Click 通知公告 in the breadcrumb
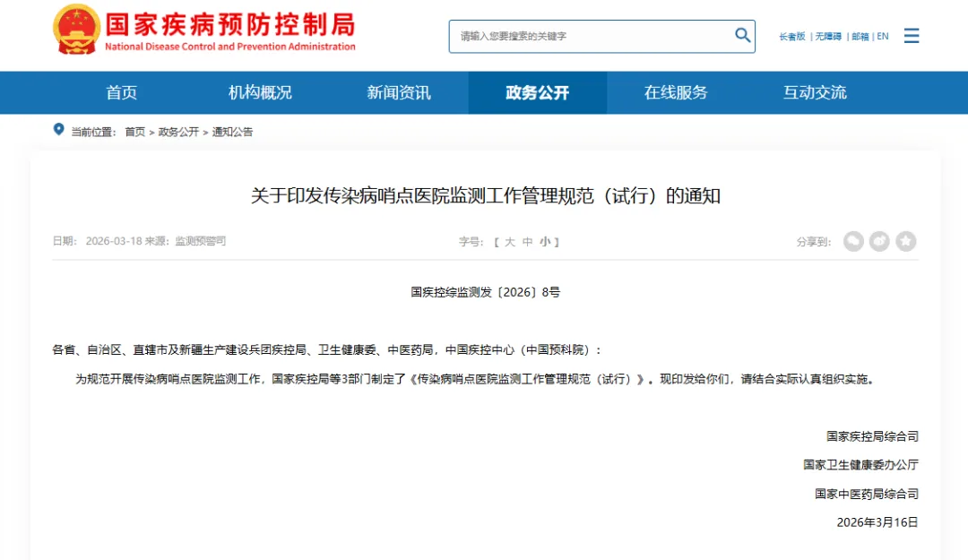The width and height of the screenshot is (968, 560). click(232, 132)
